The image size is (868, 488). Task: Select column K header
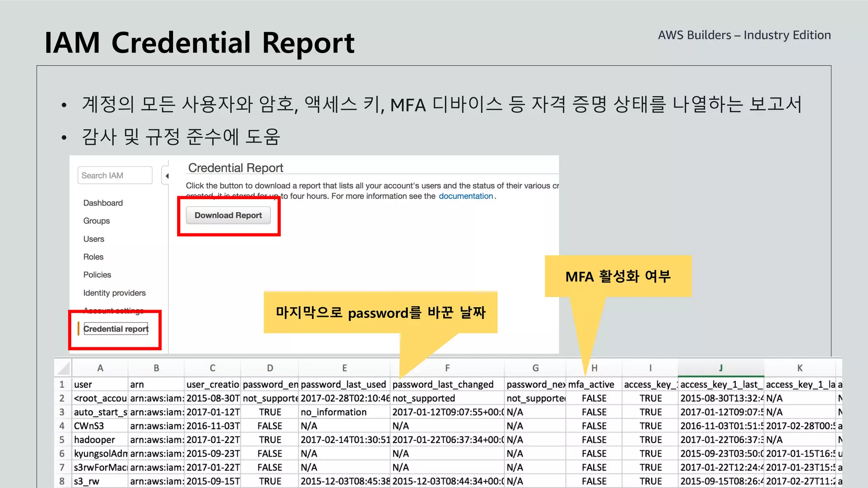[x=800, y=368]
